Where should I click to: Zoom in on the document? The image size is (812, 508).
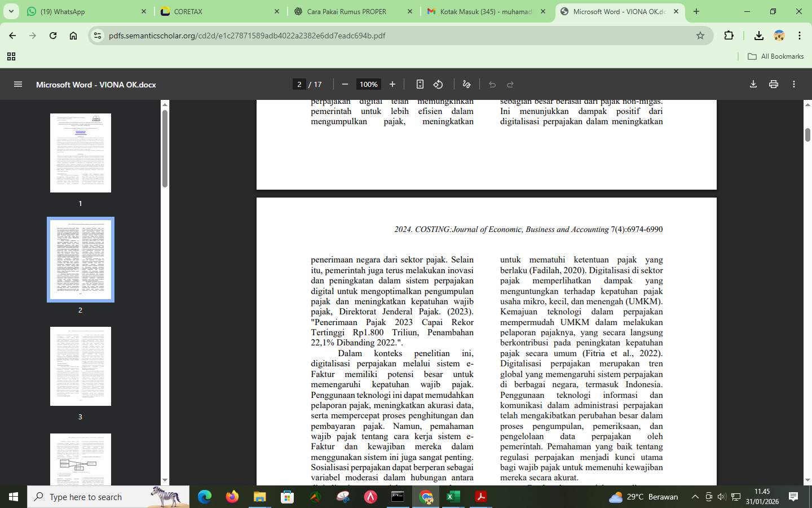(x=392, y=84)
